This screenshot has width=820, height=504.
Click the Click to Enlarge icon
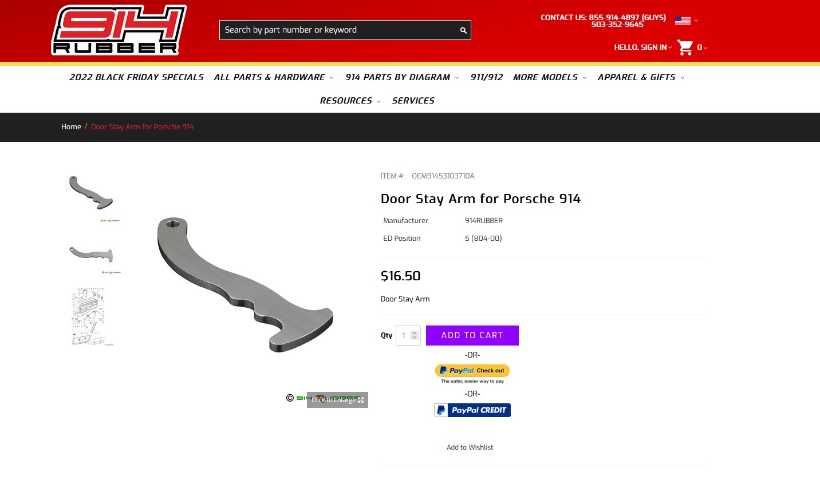pos(361,400)
